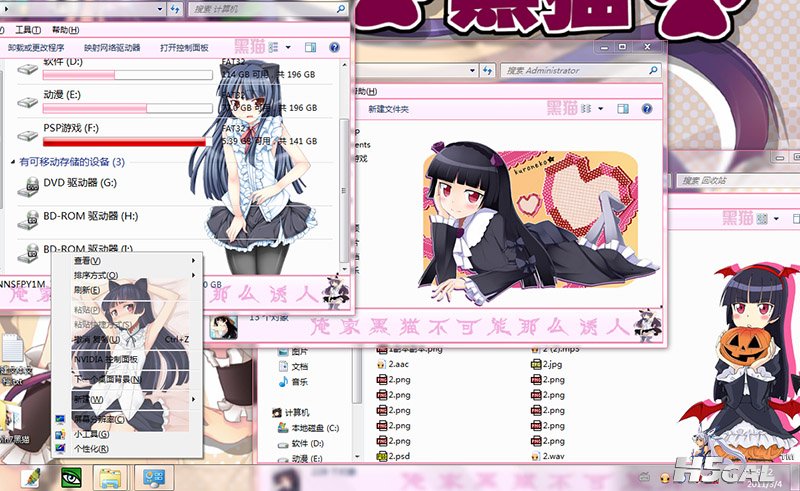Choose NVIDIA 控制面板 from the context menu
Image resolution: width=800 pixels, height=491 pixels.
[106, 359]
